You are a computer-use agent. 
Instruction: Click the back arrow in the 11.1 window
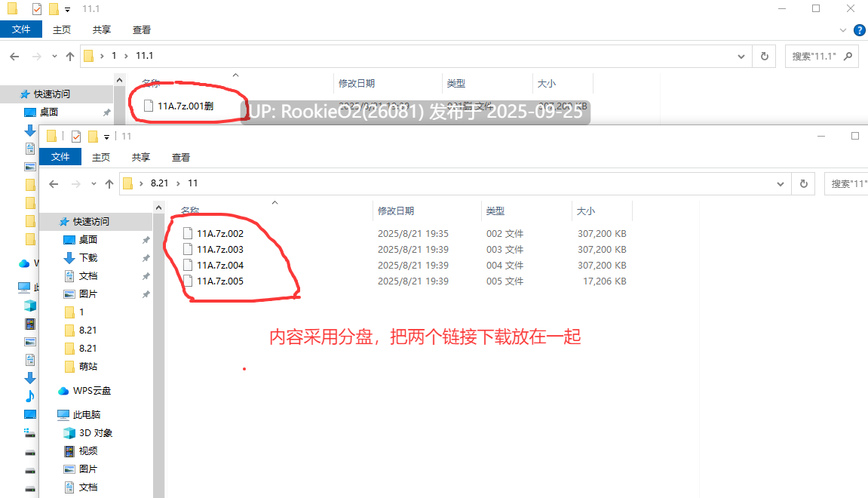tap(14, 56)
